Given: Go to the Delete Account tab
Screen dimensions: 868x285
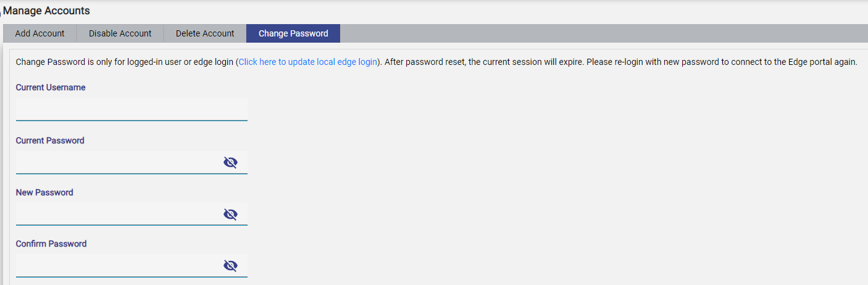Looking at the screenshot, I should [x=205, y=33].
